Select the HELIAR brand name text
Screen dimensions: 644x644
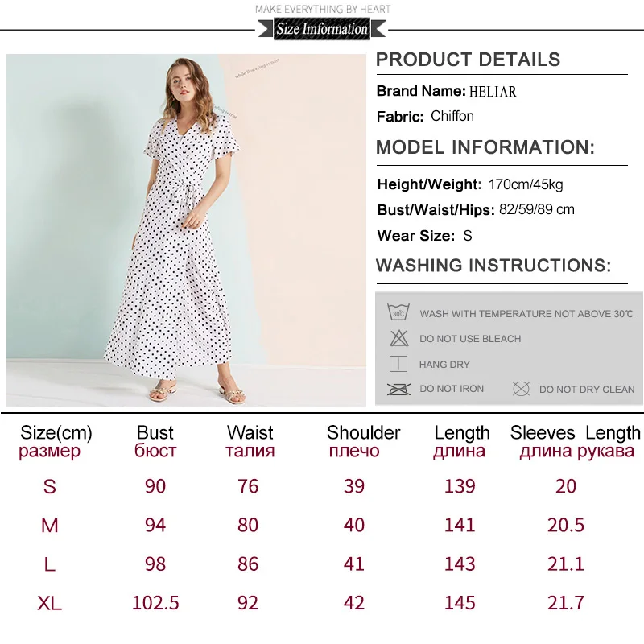[493, 91]
